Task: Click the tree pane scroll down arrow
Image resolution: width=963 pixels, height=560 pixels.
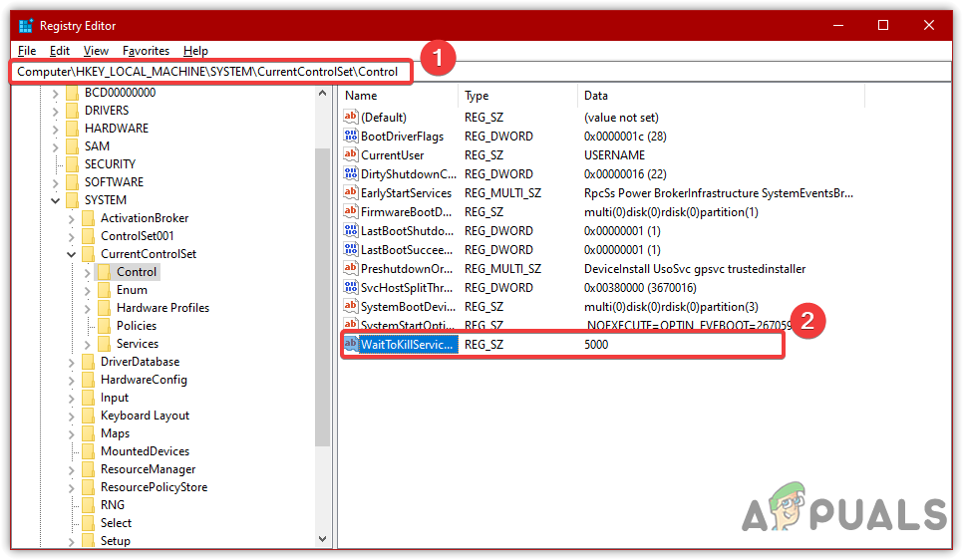Action: tap(322, 539)
